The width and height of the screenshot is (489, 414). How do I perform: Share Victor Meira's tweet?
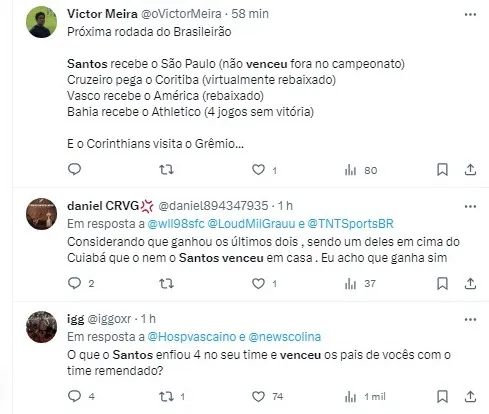click(x=470, y=170)
